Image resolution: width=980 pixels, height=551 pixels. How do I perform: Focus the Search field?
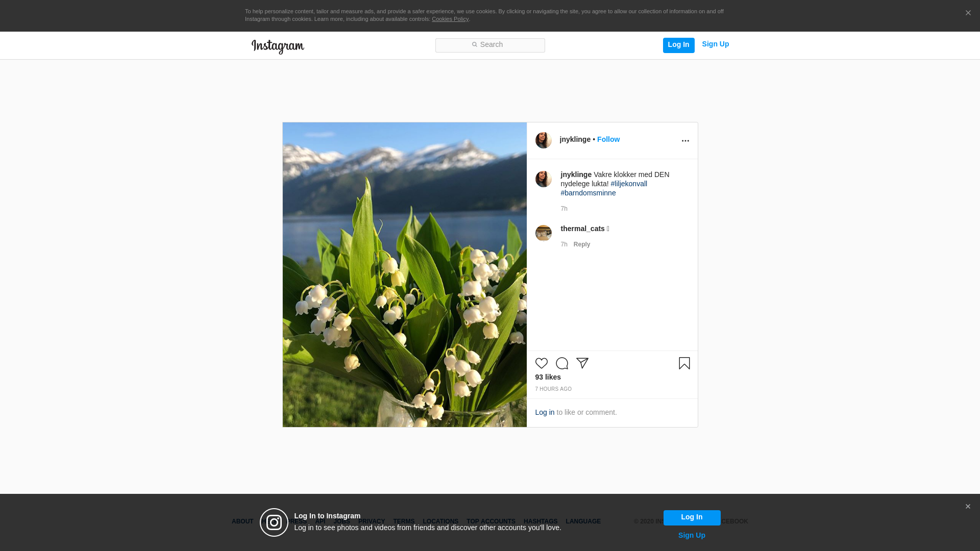point(490,45)
